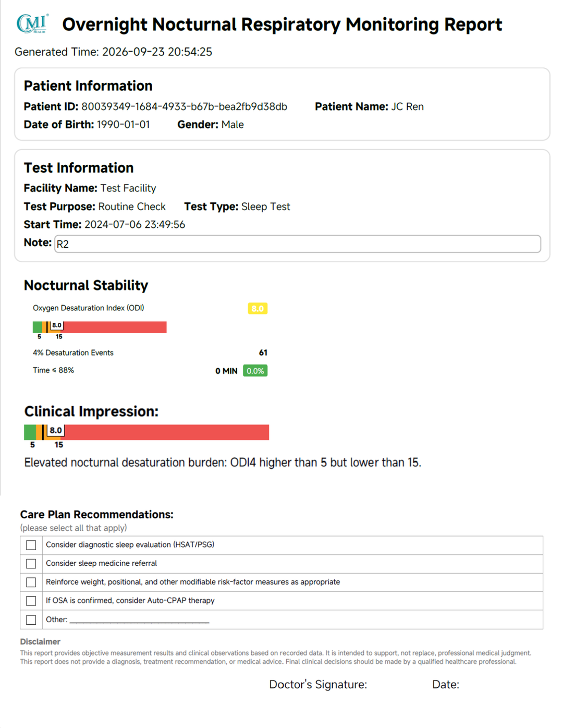Viewport: 563px width, 728px height.
Task: Check 'Consider diagnostic sleep evaluation (HSAT/PSG)' box
Action: coord(31,545)
